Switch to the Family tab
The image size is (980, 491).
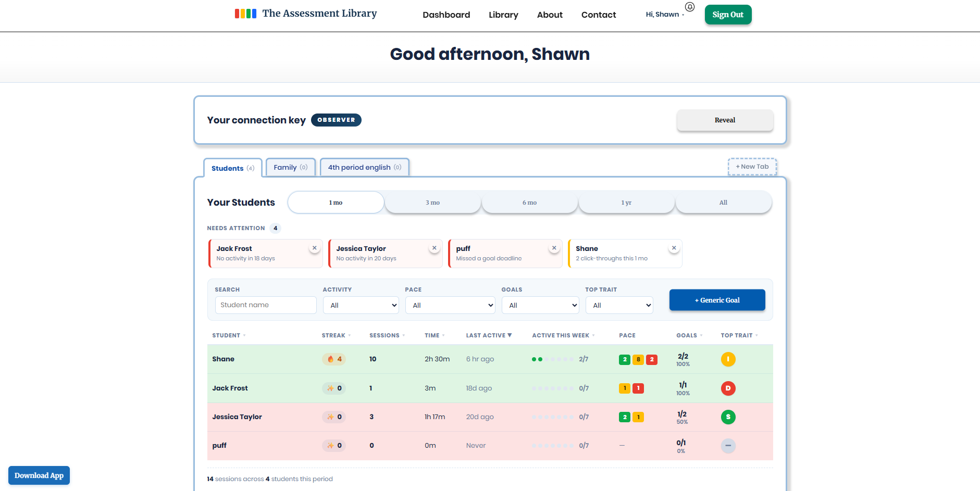[x=291, y=167]
